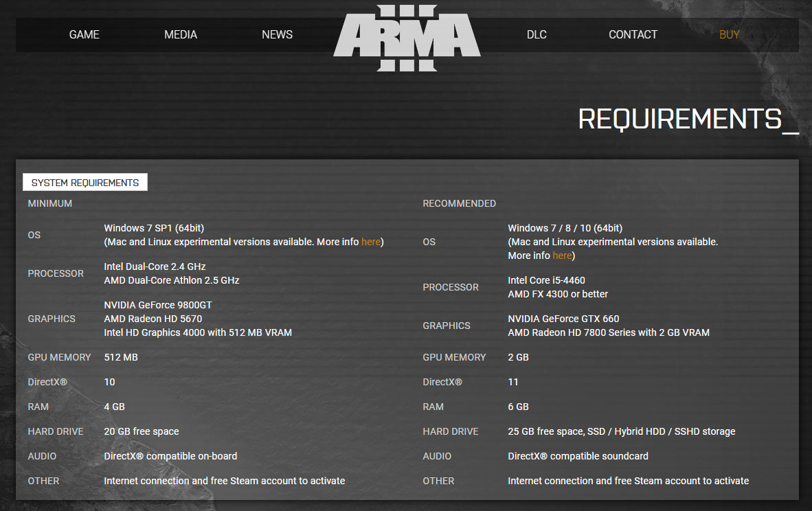Click the PROCESSOR label under MINIMUM
The height and width of the screenshot is (511, 812).
tap(56, 273)
